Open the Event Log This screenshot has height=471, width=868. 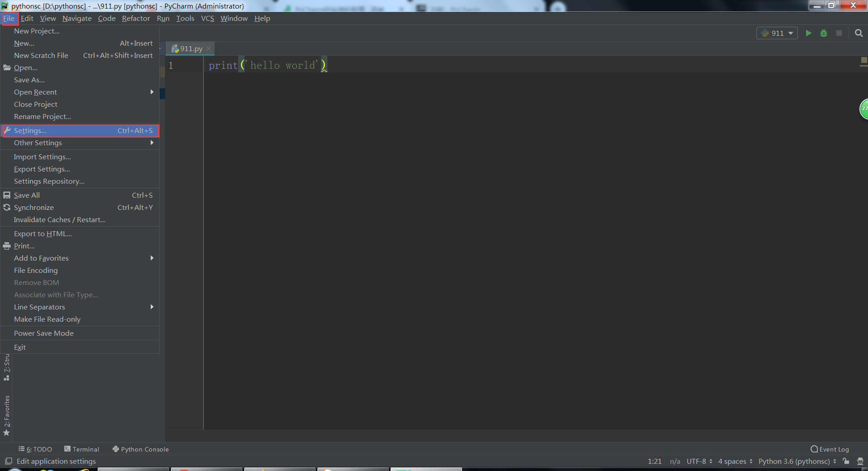(833, 449)
